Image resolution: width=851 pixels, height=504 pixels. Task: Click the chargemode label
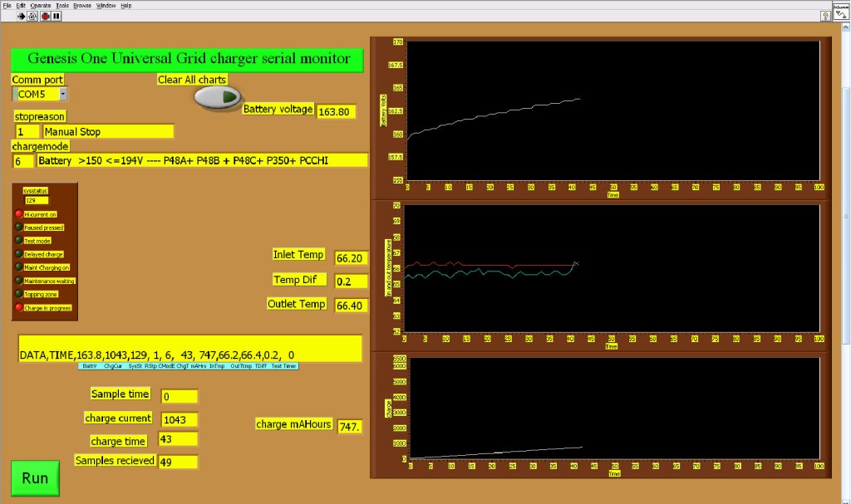[x=40, y=146]
